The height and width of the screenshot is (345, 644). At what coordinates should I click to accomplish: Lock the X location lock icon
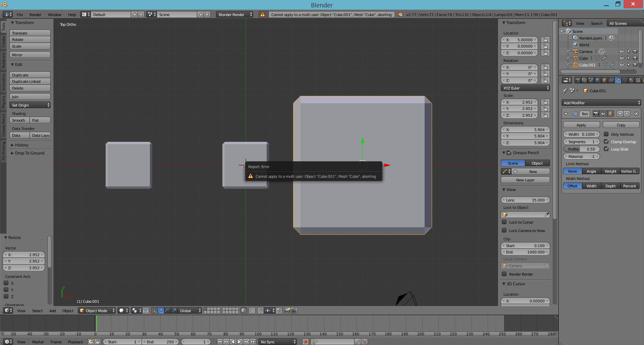coord(545,40)
